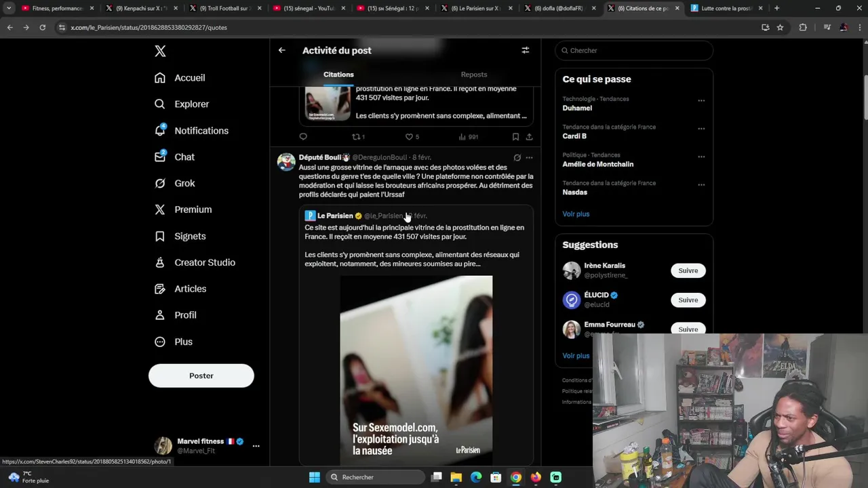Open more options for Nasdas trend
Viewport: 868px width, 488px height.
pyautogui.click(x=701, y=184)
